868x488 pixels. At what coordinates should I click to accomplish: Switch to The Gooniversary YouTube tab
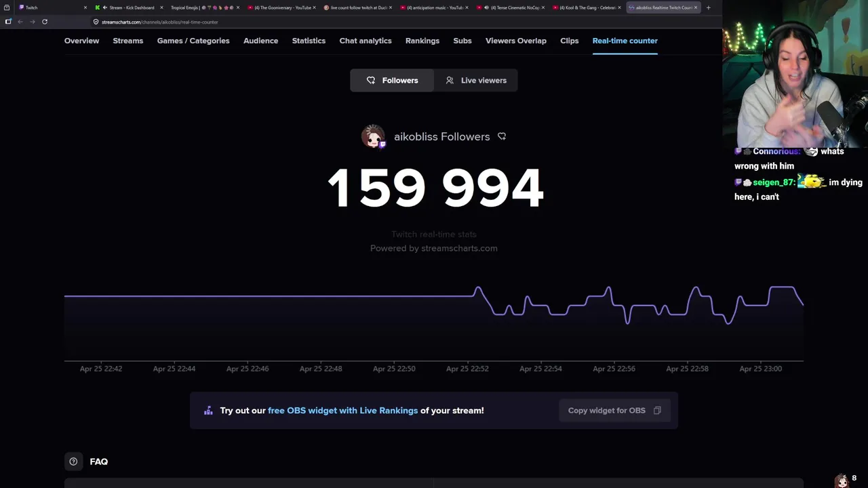(x=281, y=7)
